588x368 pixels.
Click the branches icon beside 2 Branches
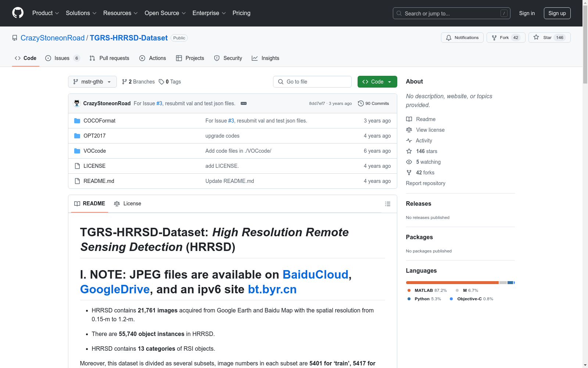click(x=125, y=82)
